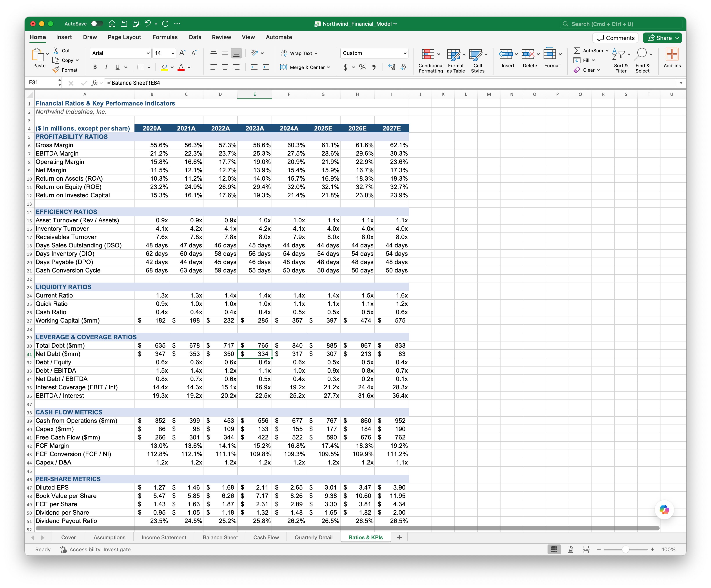This screenshot has height=588, width=711.
Task: Click Accessibility: Investigate in status bar
Action: tap(96, 549)
